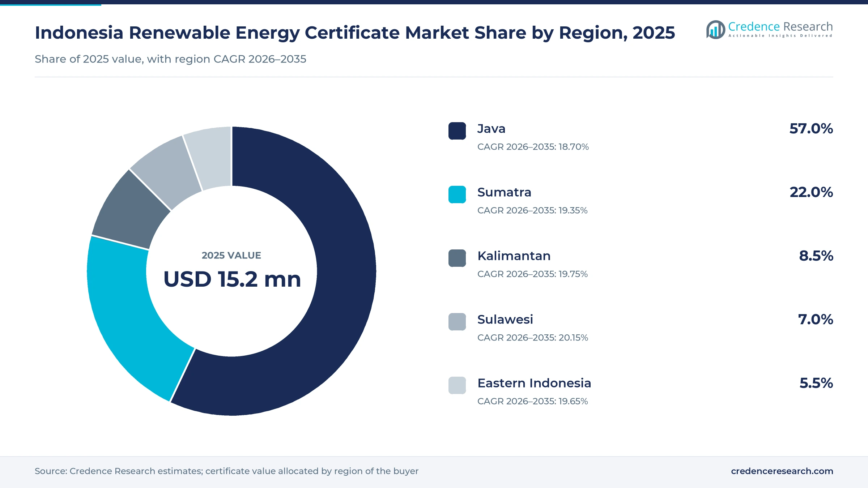Image resolution: width=868 pixels, height=488 pixels.
Task: Click the USD 15.2 mn center value
Action: (232, 279)
